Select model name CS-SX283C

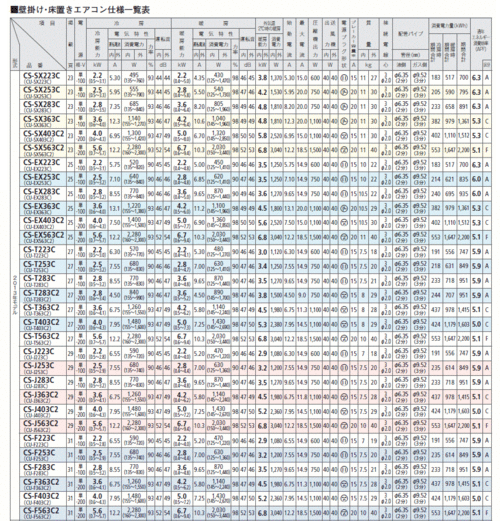click(x=42, y=105)
